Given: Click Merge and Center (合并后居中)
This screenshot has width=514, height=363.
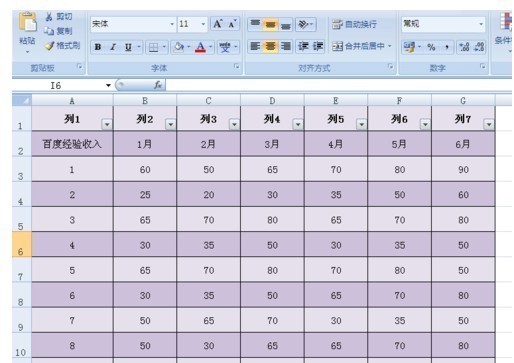Looking at the screenshot, I should tap(358, 46).
